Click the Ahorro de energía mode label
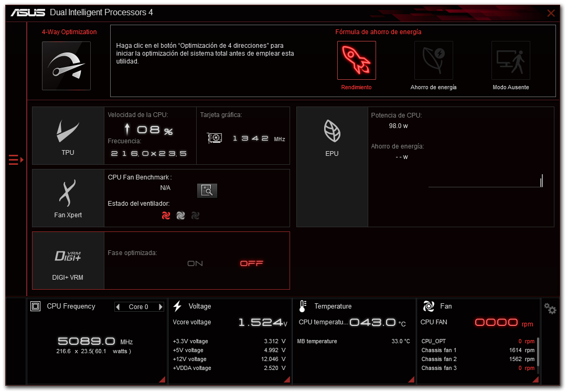567x392 pixels. (x=434, y=87)
